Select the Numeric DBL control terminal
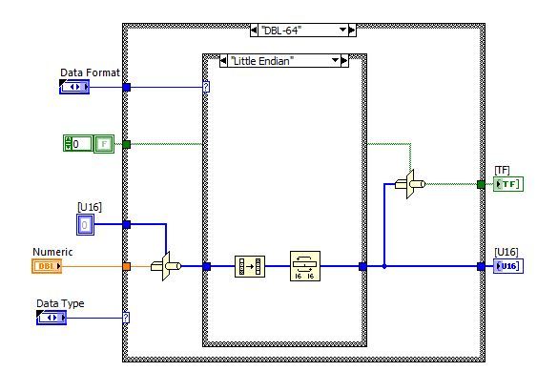 [47, 266]
